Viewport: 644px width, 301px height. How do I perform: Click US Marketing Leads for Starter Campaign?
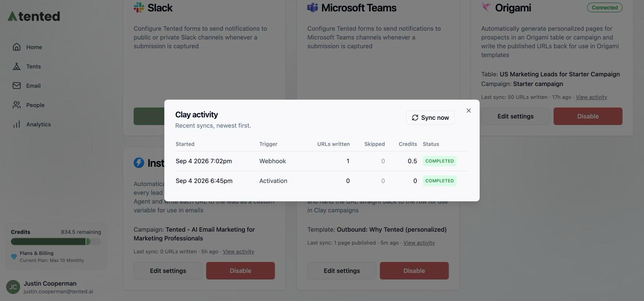click(x=559, y=74)
